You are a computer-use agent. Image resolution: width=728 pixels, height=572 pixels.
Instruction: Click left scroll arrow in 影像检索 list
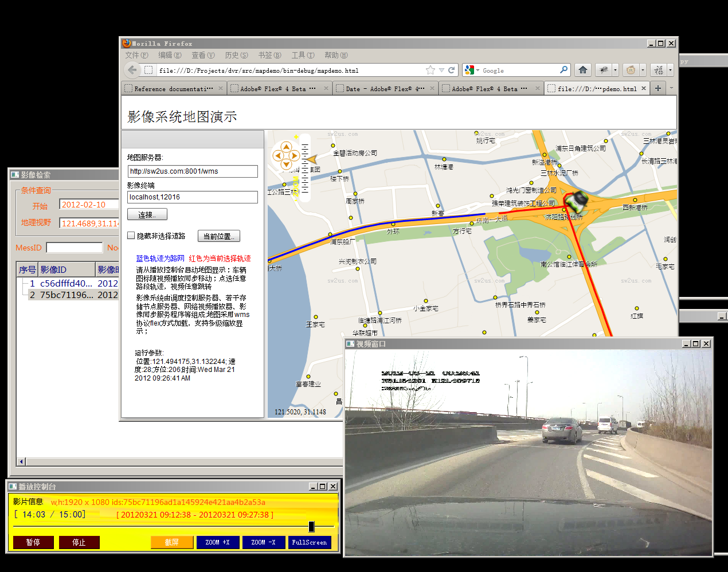click(22, 461)
